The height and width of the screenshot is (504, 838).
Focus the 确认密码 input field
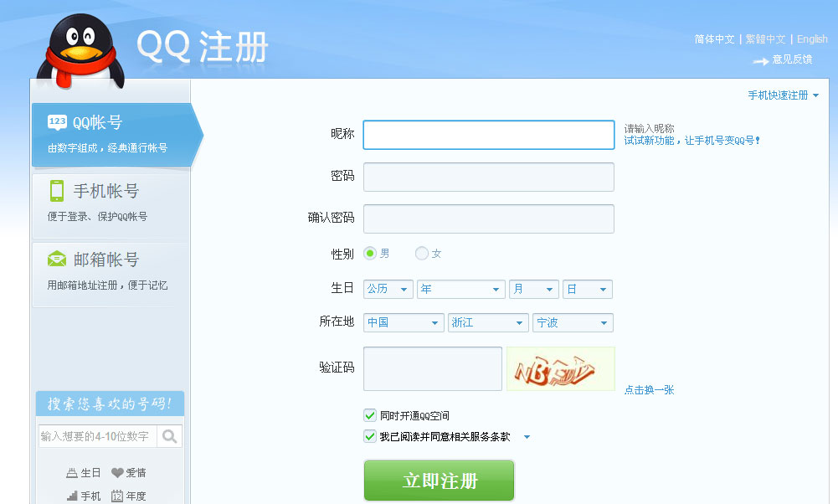pos(488,219)
